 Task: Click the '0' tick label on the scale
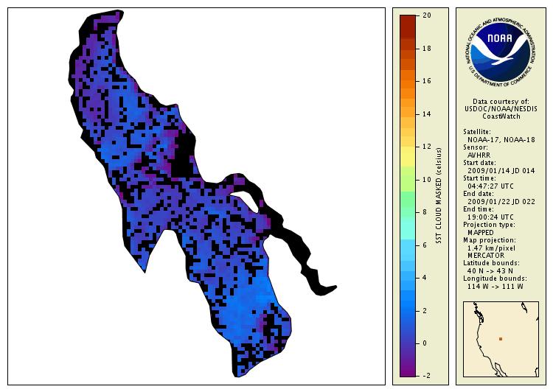pyautogui.click(x=425, y=343)
